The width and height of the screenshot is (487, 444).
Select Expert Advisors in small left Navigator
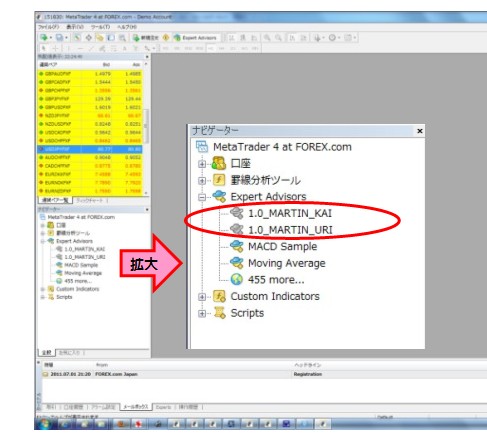tap(74, 241)
